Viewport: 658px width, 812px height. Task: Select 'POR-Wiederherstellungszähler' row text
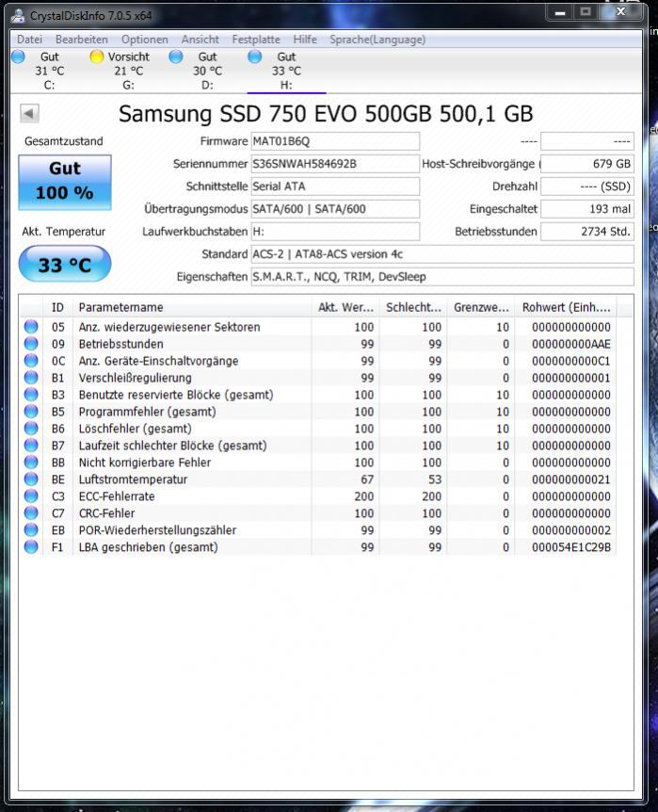point(157,530)
